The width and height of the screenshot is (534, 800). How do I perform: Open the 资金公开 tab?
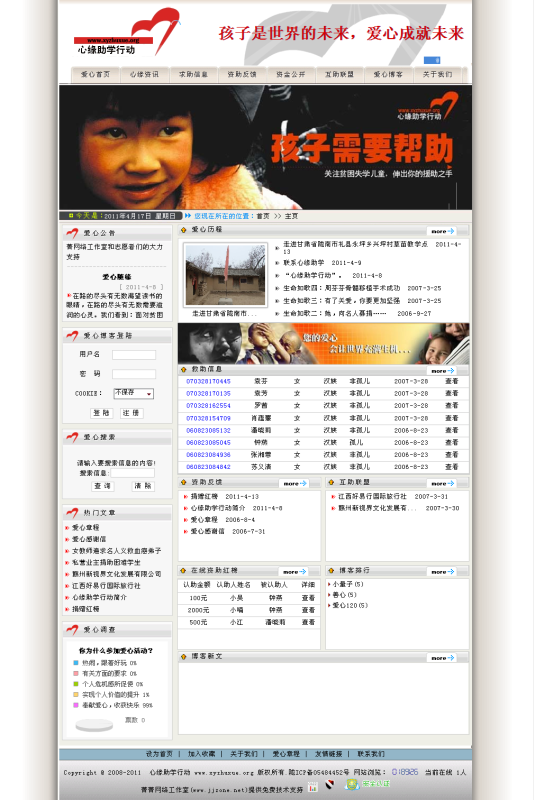(x=291, y=74)
